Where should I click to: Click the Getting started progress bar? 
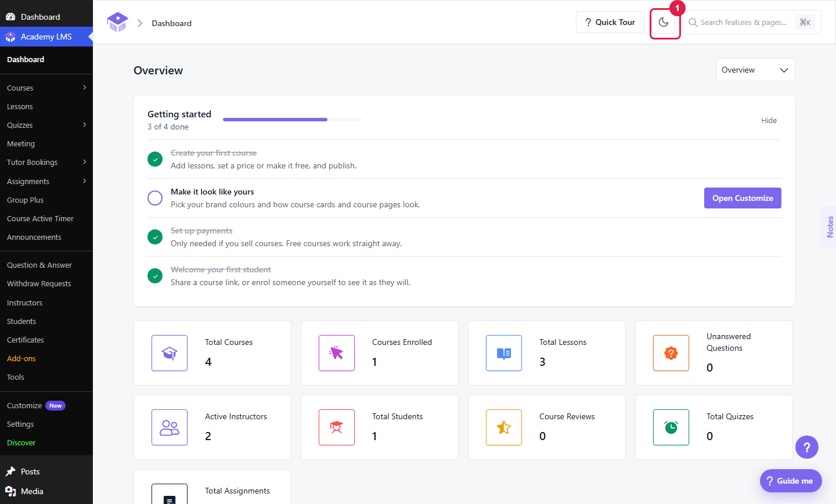point(293,120)
